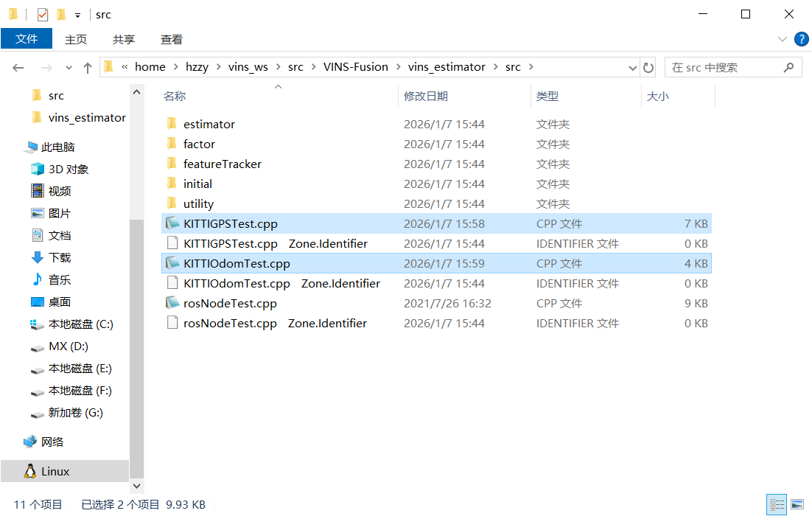Click 'VINS-Fusion' in the address breadcrumb

(x=356, y=67)
